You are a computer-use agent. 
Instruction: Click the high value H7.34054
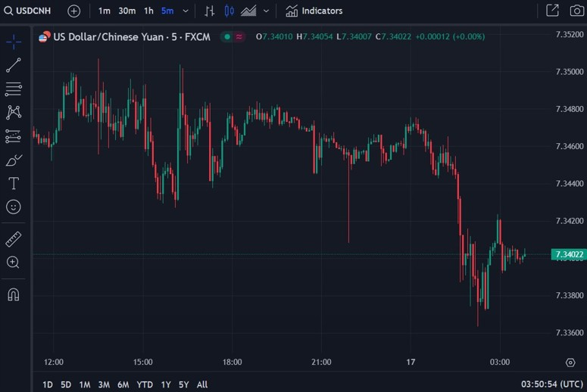pyautogui.click(x=314, y=36)
